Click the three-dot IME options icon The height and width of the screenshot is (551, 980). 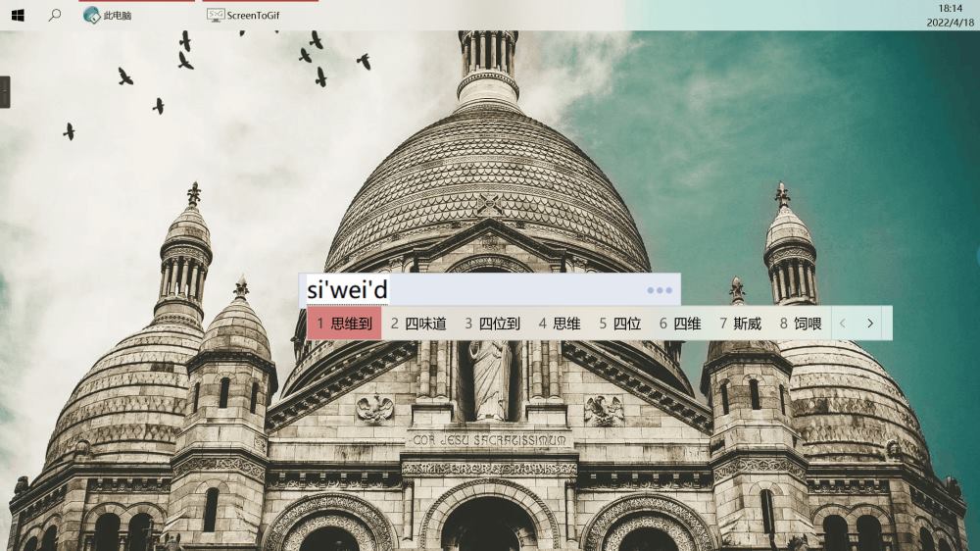(659, 290)
